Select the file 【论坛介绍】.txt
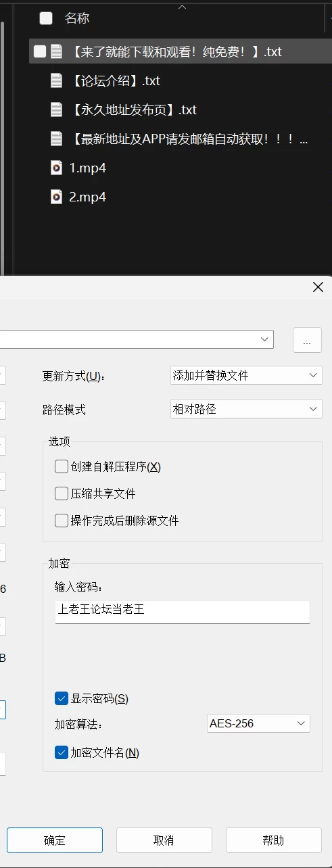This screenshot has width=332, height=868. [114, 80]
